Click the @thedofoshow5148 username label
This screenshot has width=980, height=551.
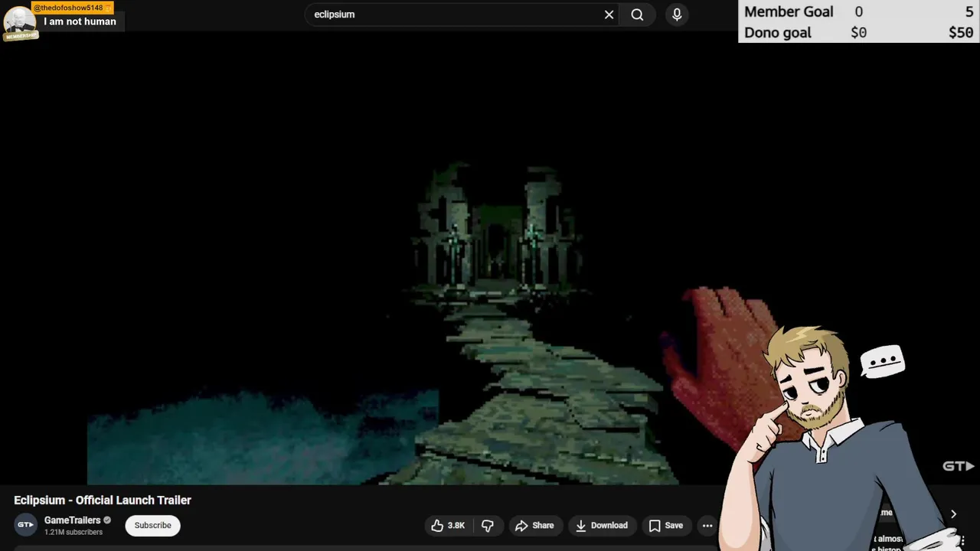coord(70,8)
